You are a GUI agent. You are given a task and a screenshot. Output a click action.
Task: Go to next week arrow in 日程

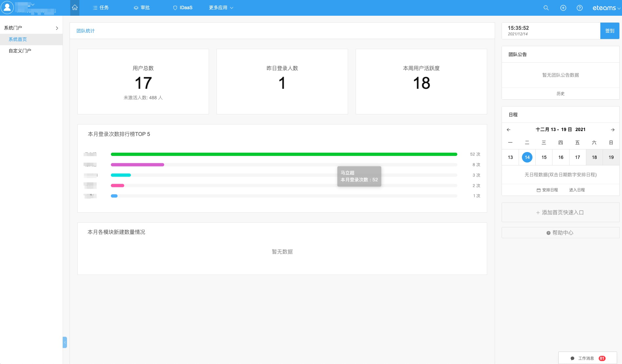[x=612, y=130]
